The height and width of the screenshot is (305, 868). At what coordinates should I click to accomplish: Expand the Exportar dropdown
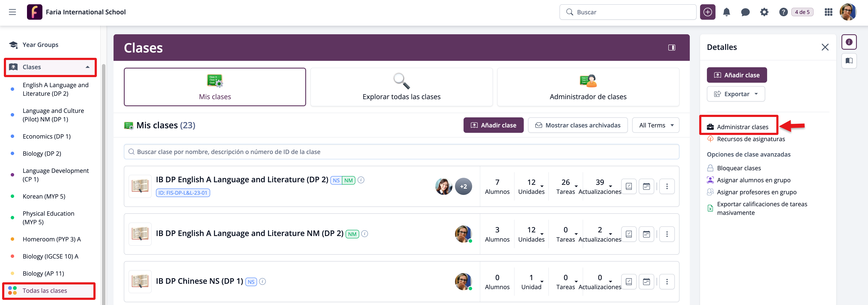point(736,94)
